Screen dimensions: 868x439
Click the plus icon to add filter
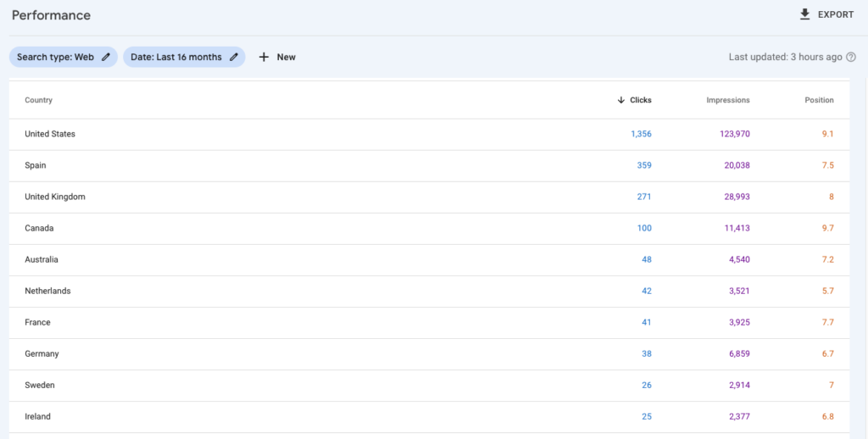(264, 57)
